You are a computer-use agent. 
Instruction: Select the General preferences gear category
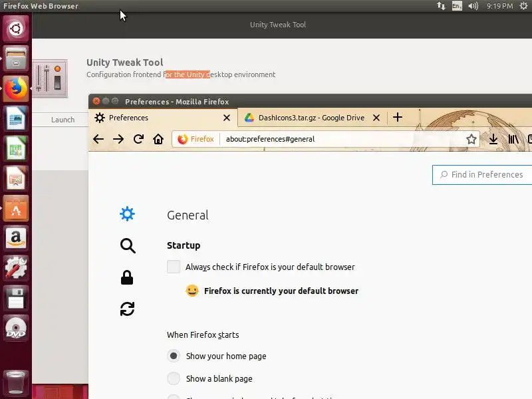[x=127, y=214]
